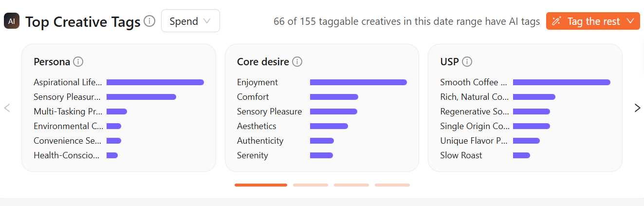The width and height of the screenshot is (644, 206).
Task: Open the info icon next to Top Creative Tags
Action: coord(150,21)
